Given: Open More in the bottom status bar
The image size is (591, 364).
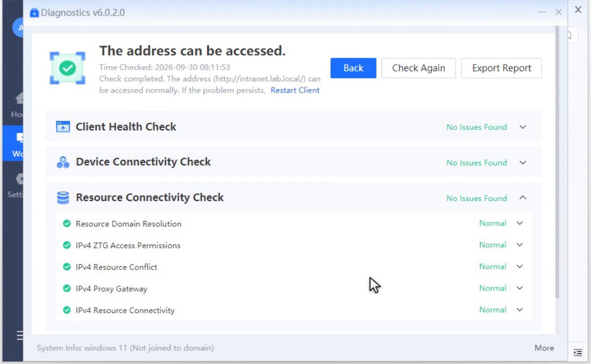Looking at the screenshot, I should (544, 348).
